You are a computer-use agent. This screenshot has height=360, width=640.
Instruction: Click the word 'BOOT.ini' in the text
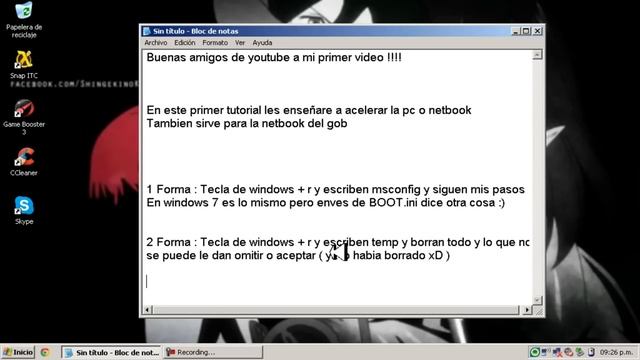(393, 202)
